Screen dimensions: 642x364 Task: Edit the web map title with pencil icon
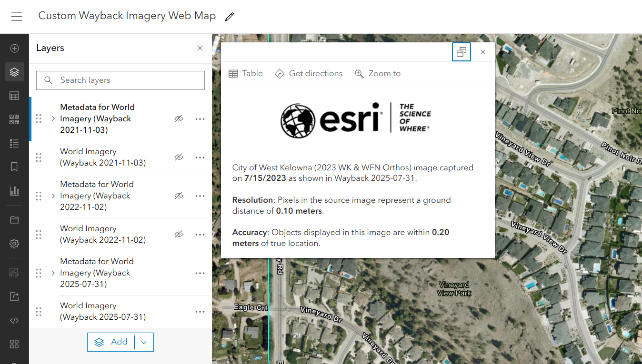pos(230,17)
